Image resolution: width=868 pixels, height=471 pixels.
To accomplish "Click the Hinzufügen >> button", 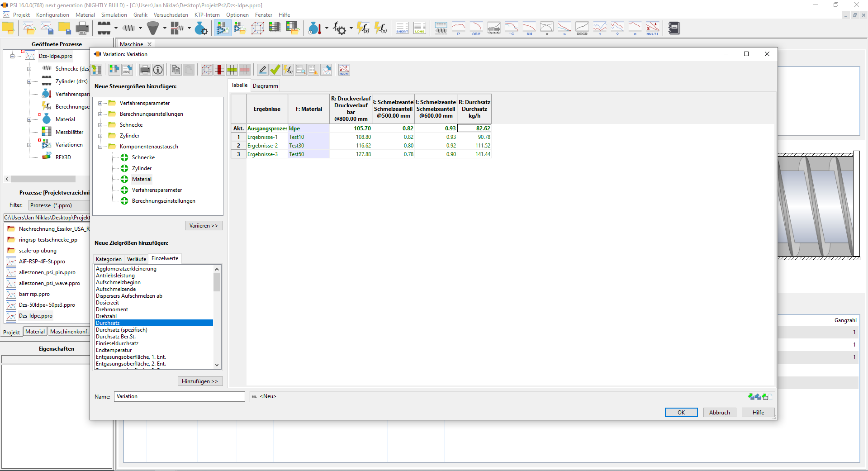I will (x=200, y=381).
